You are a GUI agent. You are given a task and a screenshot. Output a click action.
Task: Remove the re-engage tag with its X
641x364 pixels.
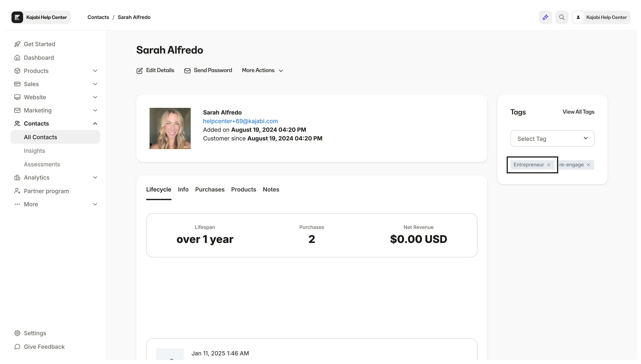point(588,165)
